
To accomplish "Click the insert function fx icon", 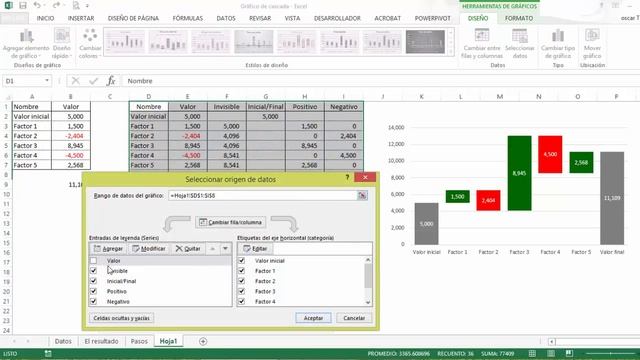I will (111, 81).
